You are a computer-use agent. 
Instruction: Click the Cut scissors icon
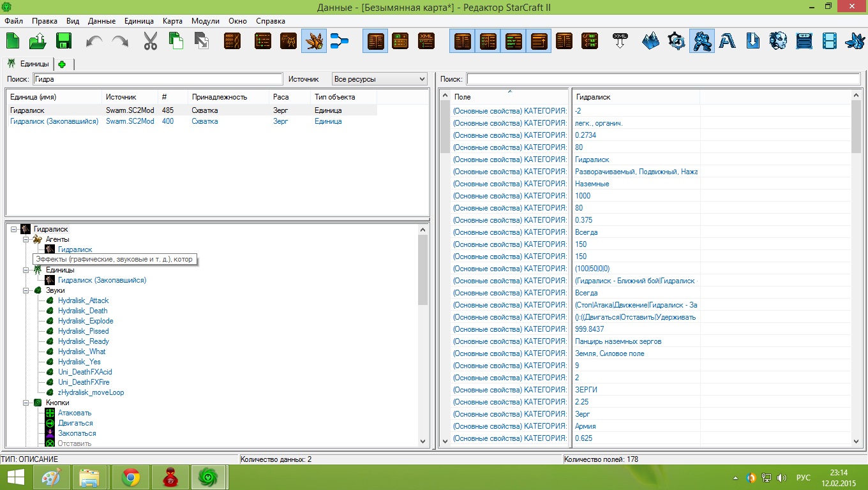(150, 41)
